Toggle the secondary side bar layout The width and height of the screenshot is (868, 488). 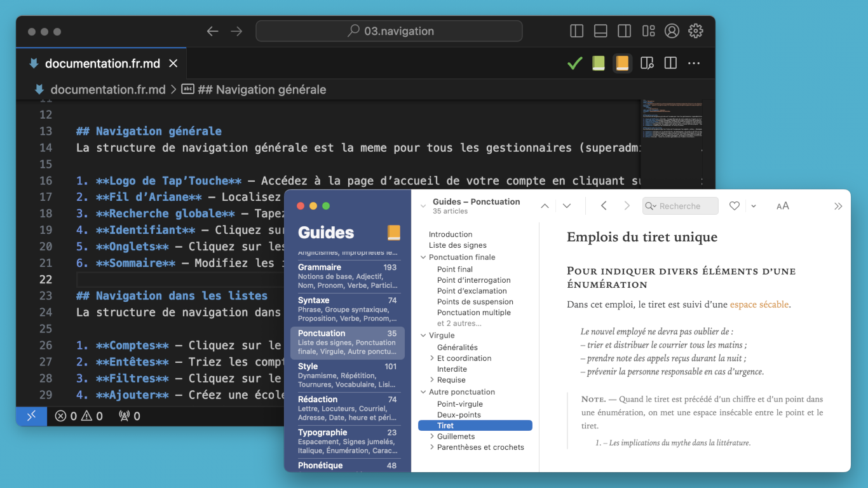[625, 30]
